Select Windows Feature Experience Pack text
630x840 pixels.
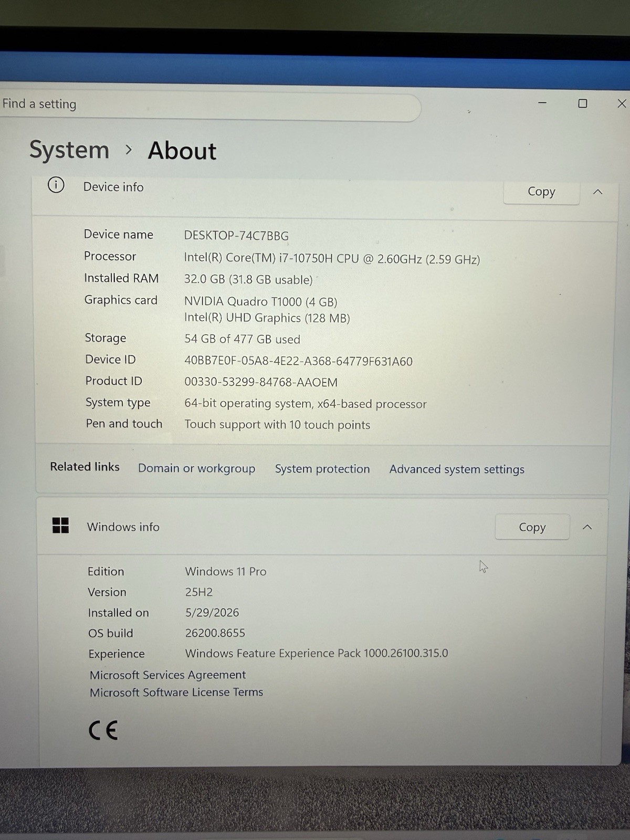point(317,654)
